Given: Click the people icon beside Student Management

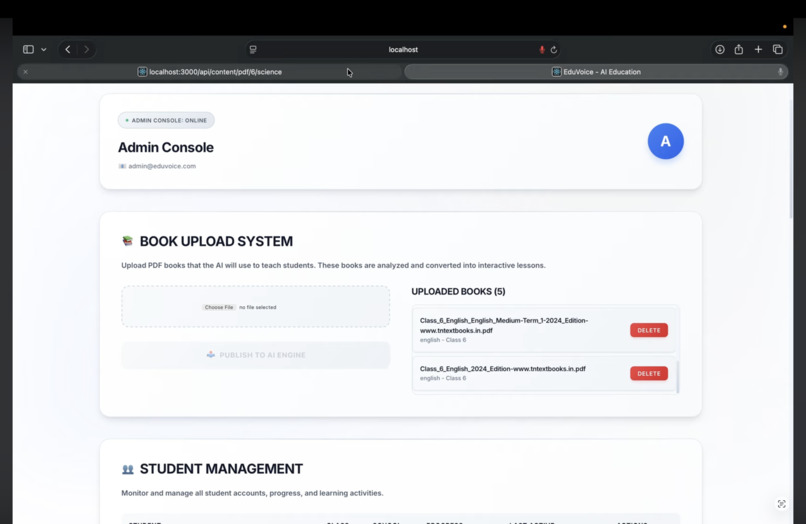Looking at the screenshot, I should (127, 469).
